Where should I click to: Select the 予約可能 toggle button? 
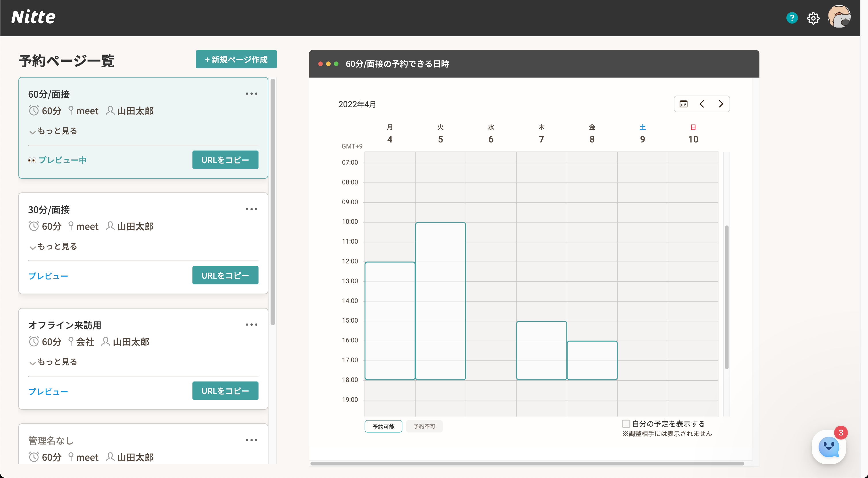pos(383,426)
